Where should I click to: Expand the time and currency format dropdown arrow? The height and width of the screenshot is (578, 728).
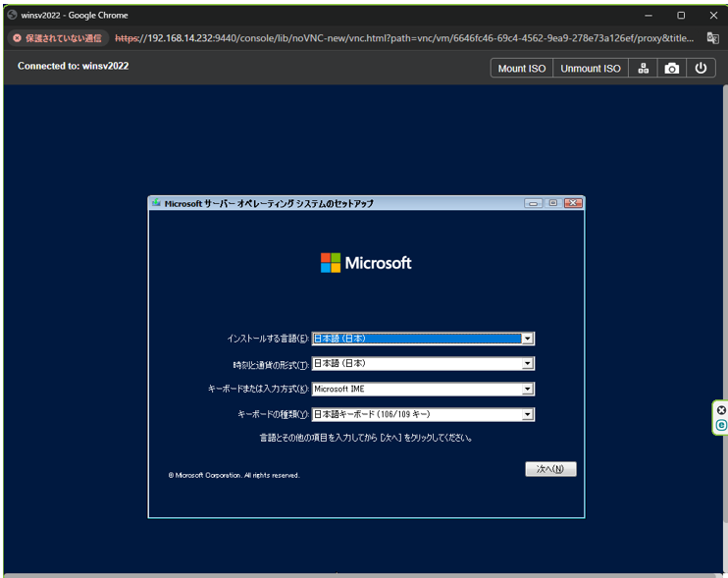pyautogui.click(x=528, y=363)
